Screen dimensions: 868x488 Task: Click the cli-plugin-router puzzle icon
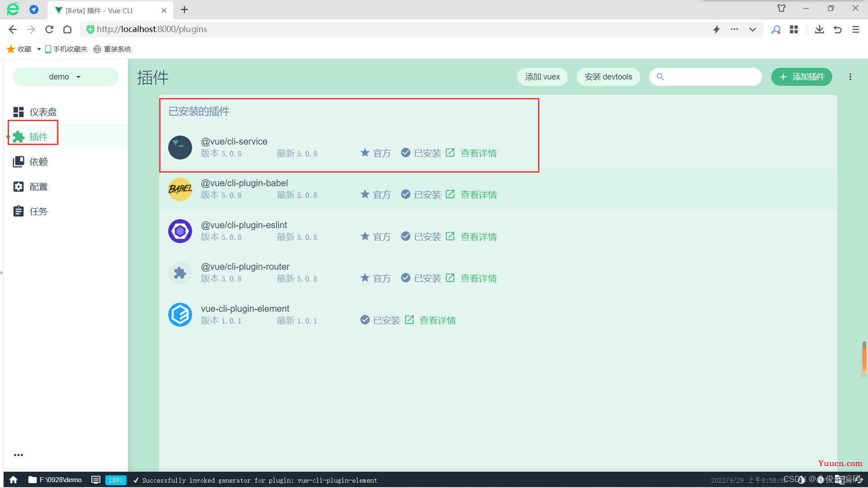(x=180, y=273)
